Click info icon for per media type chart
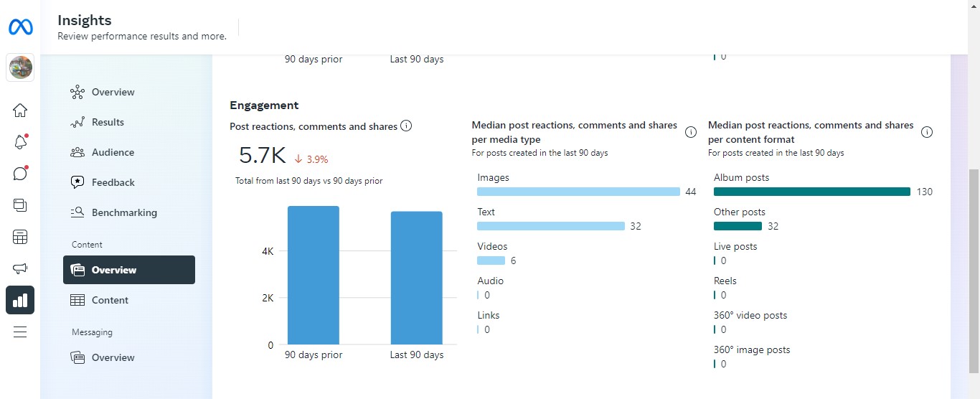The image size is (980, 399). [x=691, y=132]
